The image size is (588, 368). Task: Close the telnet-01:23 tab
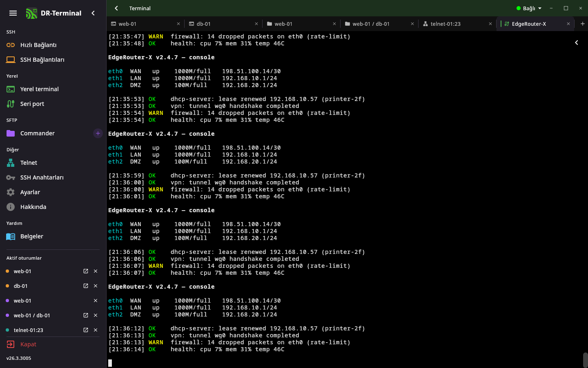click(490, 24)
